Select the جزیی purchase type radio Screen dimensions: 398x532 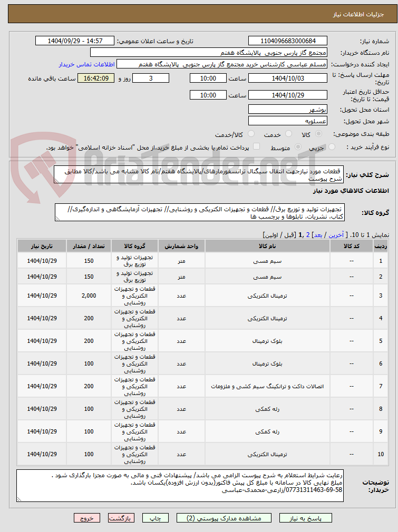click(332, 147)
